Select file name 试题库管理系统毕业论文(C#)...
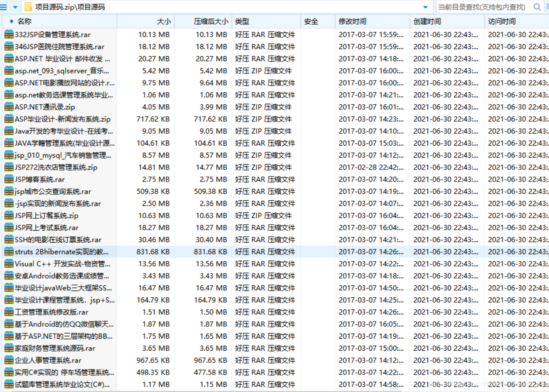 point(62,385)
